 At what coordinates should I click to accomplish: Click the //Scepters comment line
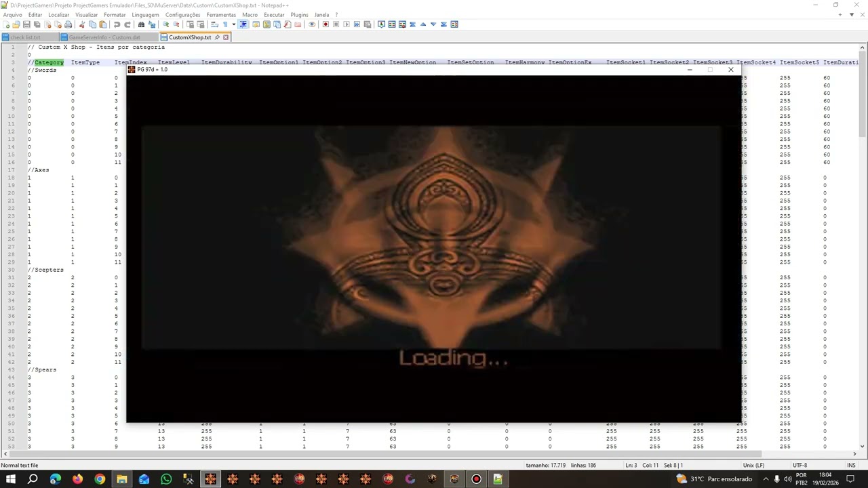point(45,270)
